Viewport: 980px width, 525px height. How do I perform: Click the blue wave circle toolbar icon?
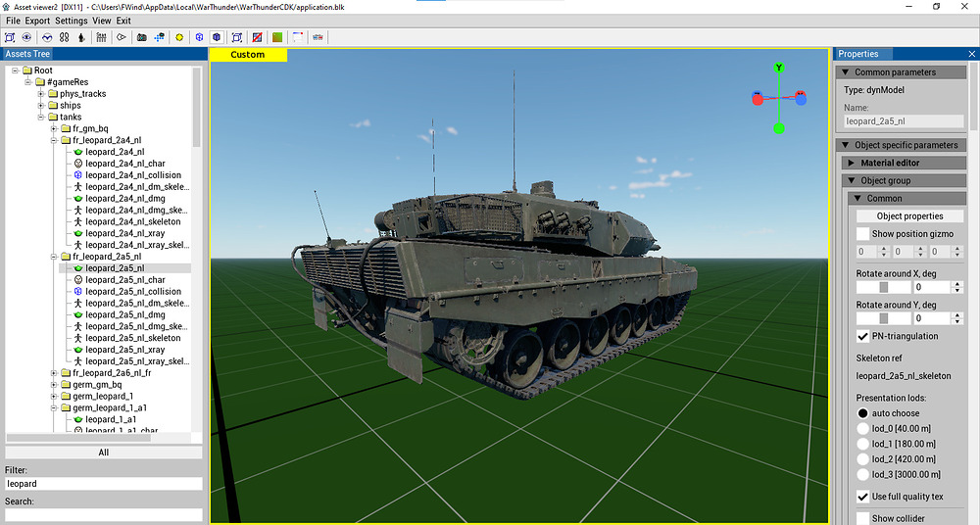(x=47, y=37)
